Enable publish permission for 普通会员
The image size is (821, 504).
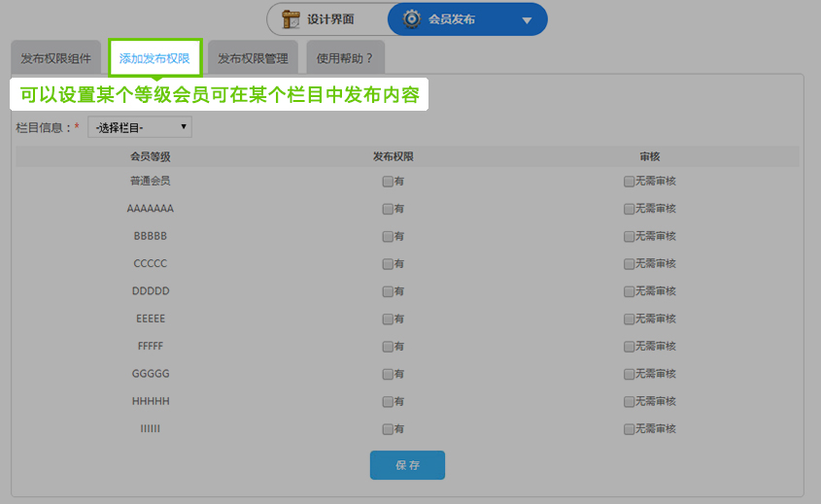tap(388, 182)
